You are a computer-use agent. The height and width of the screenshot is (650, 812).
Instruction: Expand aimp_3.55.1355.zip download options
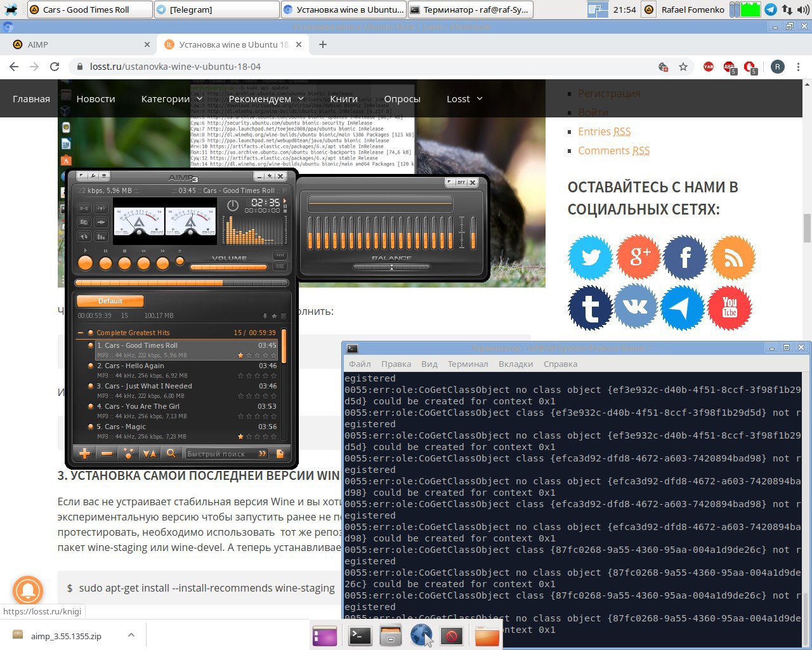click(x=131, y=635)
